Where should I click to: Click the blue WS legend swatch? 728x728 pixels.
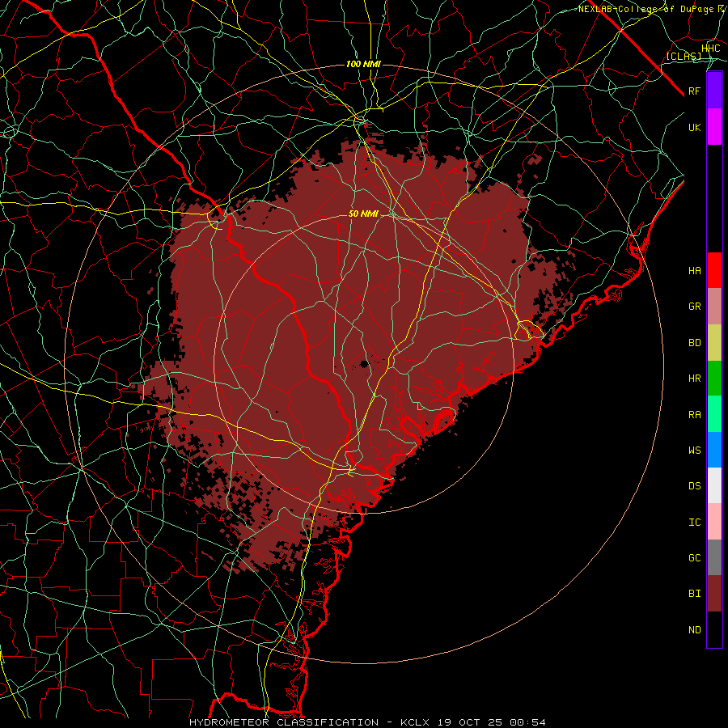[x=714, y=450]
